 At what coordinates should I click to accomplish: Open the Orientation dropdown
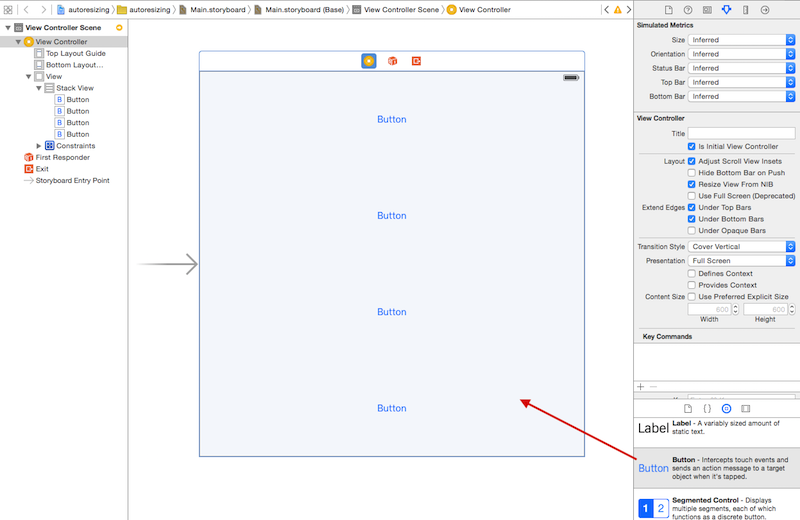pyautogui.click(x=741, y=54)
